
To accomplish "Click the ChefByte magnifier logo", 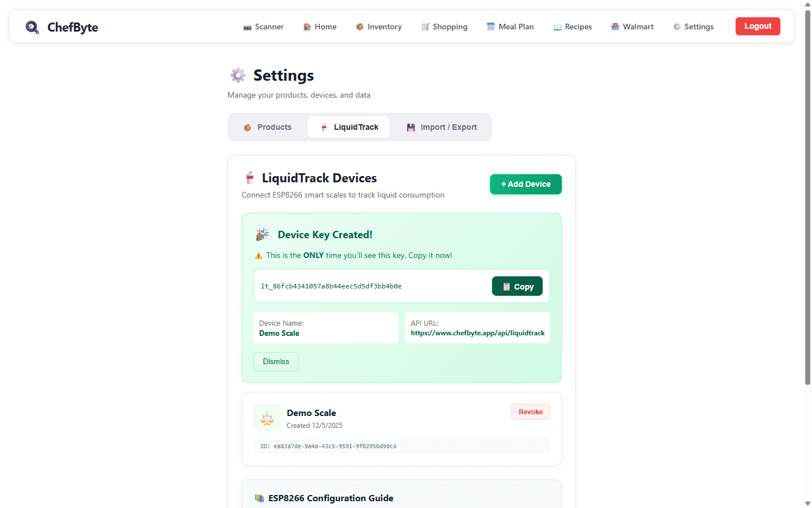I will coord(32,27).
